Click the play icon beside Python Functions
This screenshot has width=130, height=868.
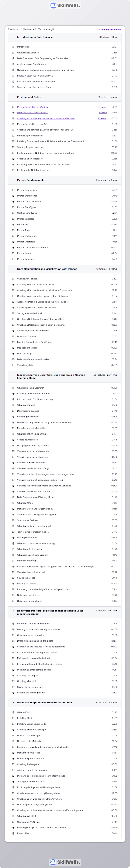pos(13,259)
